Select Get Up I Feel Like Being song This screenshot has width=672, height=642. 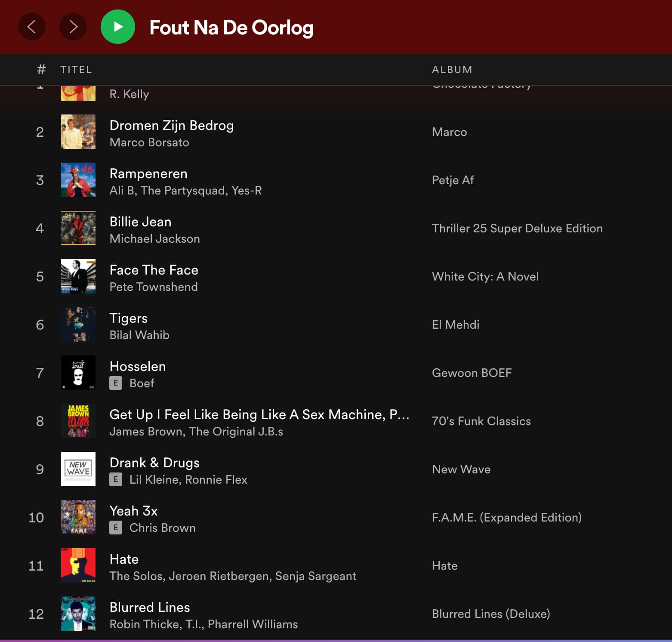[259, 414]
